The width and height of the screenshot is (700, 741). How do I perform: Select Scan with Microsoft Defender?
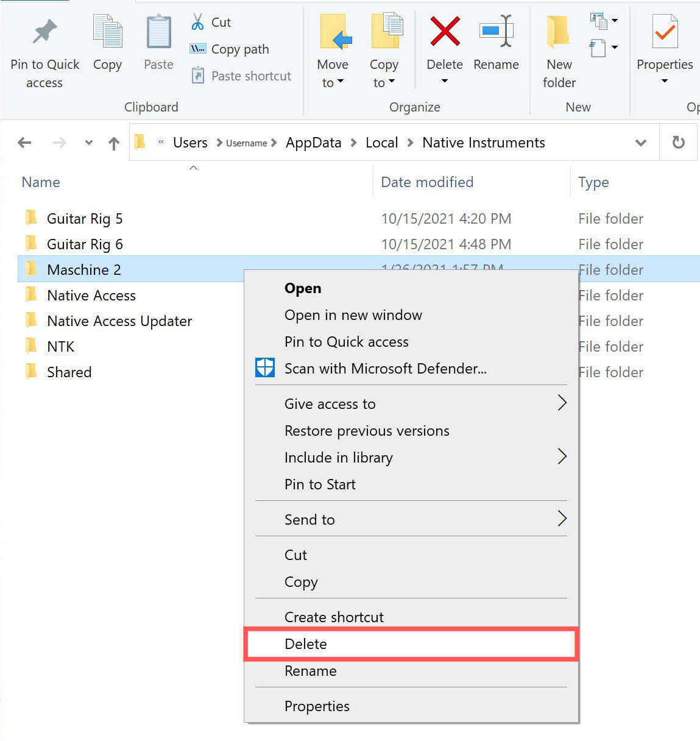[x=385, y=369]
